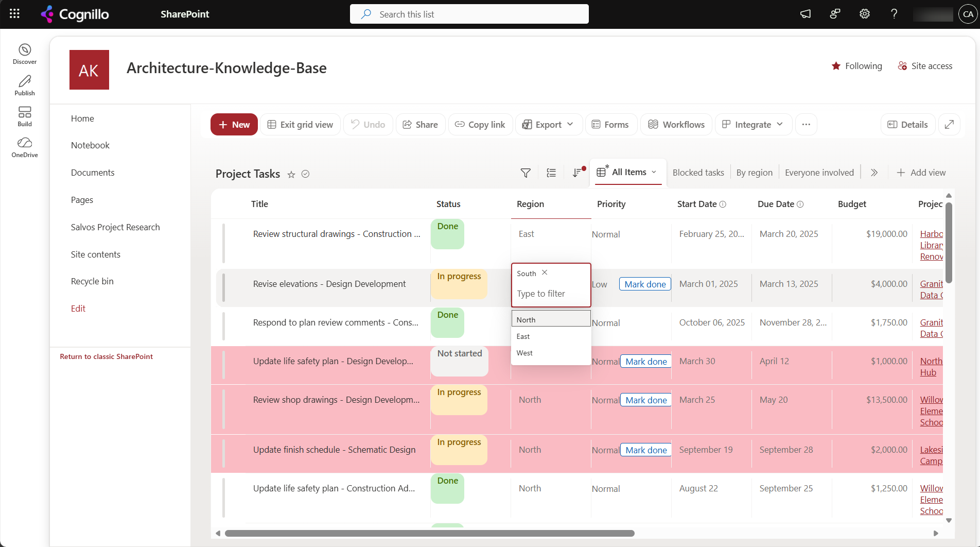This screenshot has height=547, width=980.
Task: Click the In progress status for Revise elevations
Action: click(459, 284)
